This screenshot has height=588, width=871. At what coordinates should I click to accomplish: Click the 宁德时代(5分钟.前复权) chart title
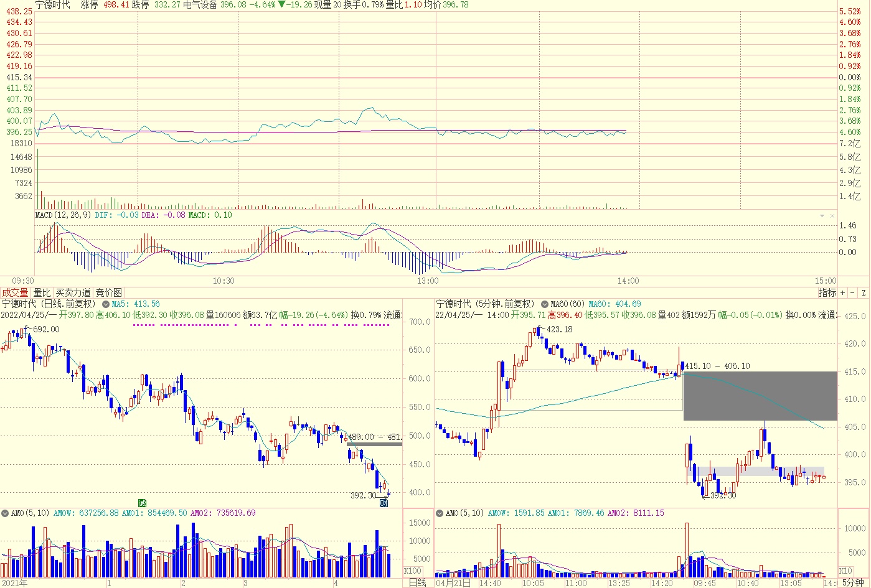(x=486, y=304)
